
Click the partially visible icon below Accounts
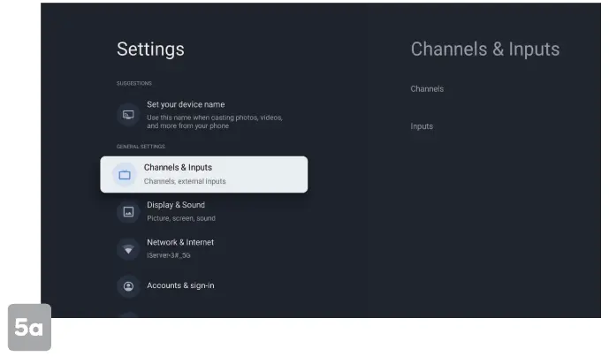click(128, 315)
